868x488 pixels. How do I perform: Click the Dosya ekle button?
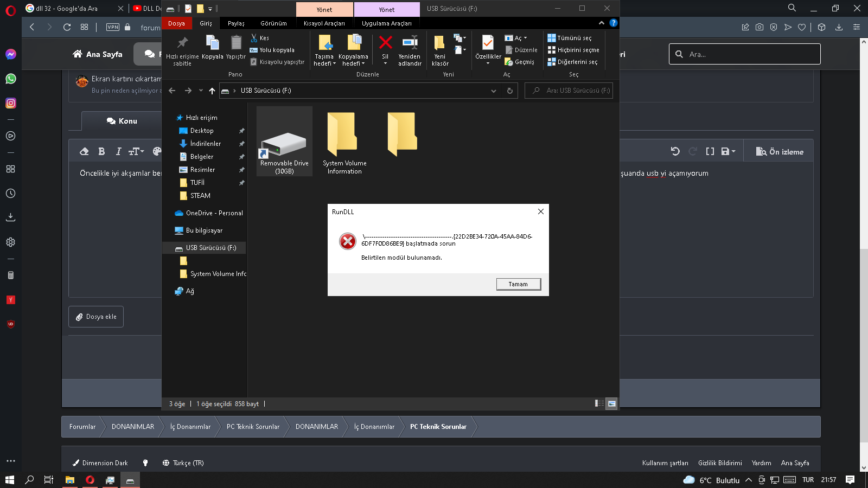point(95,317)
